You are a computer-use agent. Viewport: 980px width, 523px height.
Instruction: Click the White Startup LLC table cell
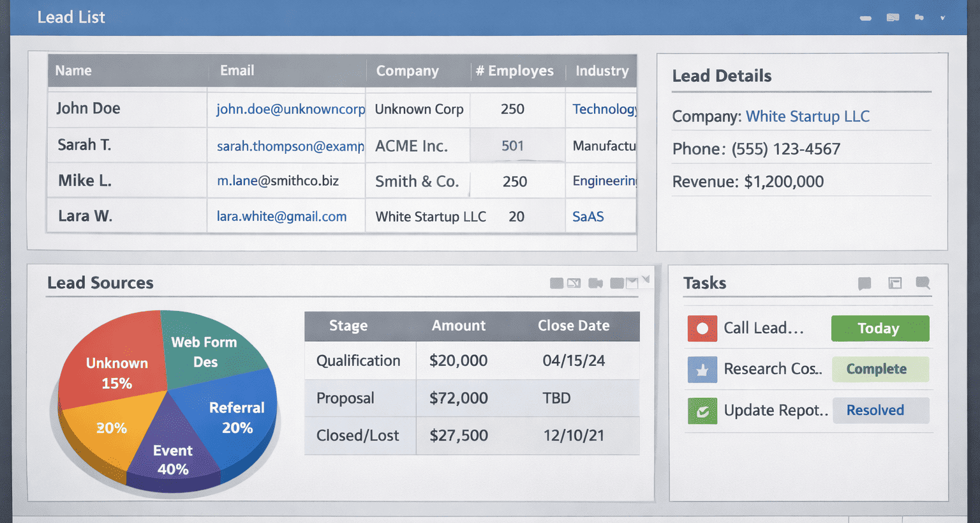point(431,216)
